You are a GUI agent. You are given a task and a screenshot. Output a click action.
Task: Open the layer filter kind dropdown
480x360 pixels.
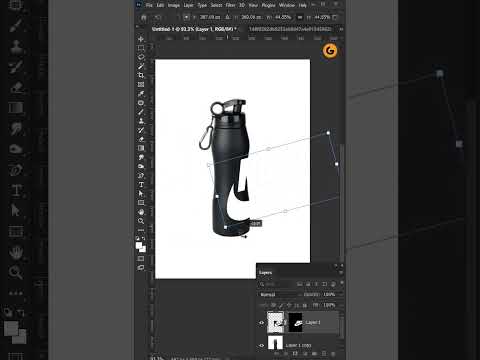tap(276, 284)
